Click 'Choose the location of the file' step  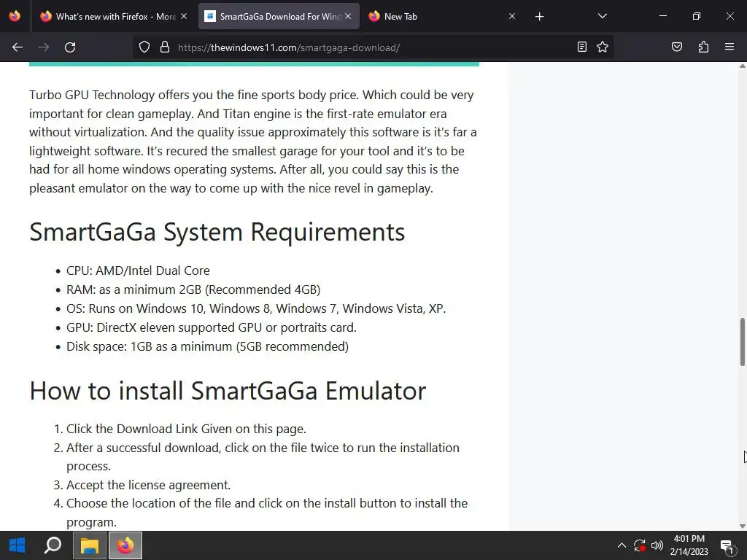(x=267, y=513)
